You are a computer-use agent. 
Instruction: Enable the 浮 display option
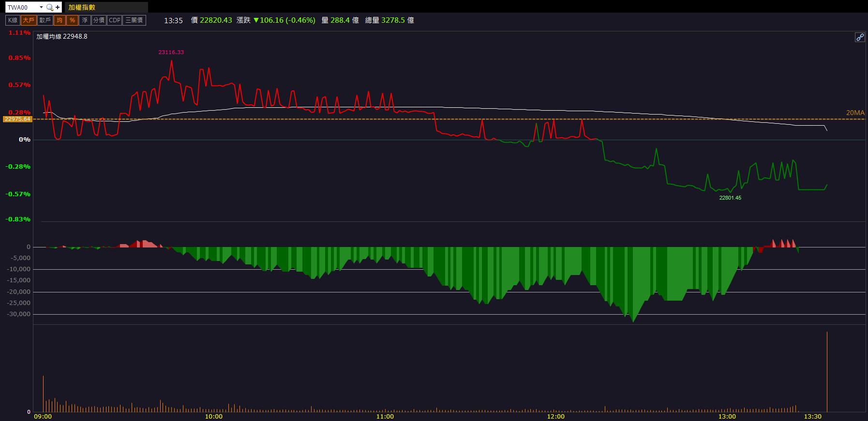pos(85,20)
